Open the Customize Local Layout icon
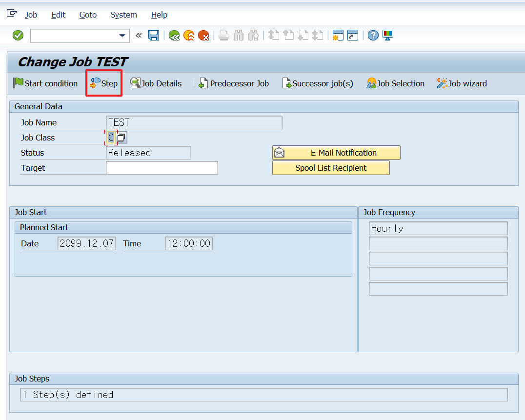525x420 pixels. pyautogui.click(x=387, y=35)
